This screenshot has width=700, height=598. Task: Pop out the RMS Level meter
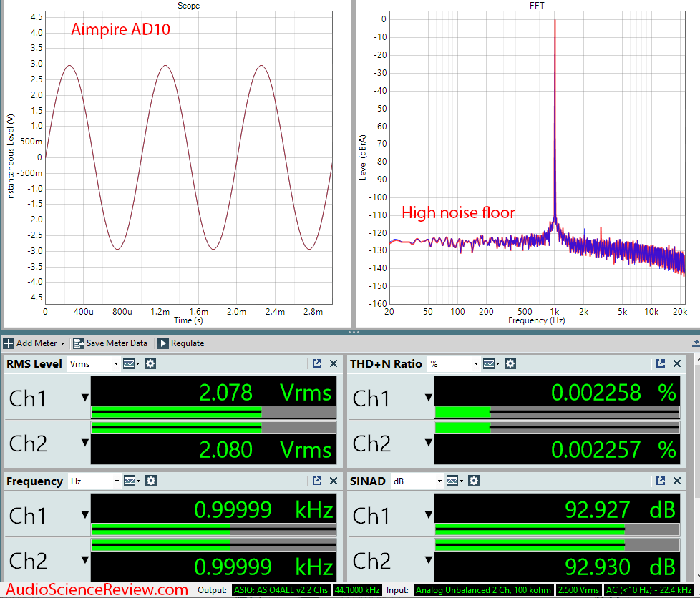(317, 363)
